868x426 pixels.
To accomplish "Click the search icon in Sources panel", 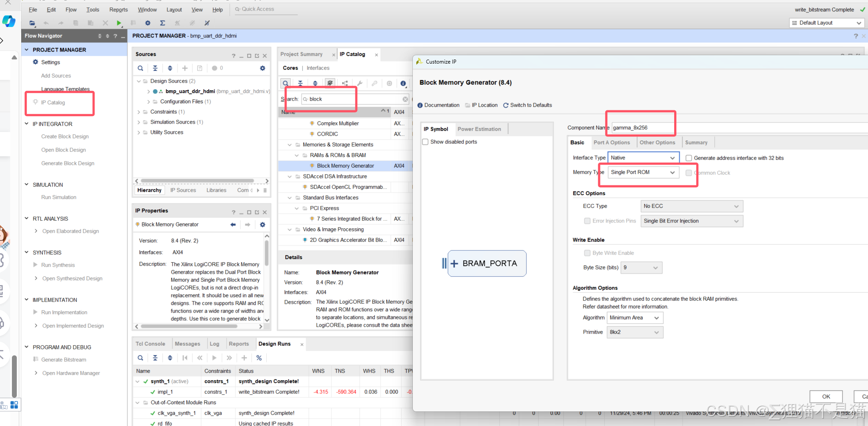I will click(140, 68).
